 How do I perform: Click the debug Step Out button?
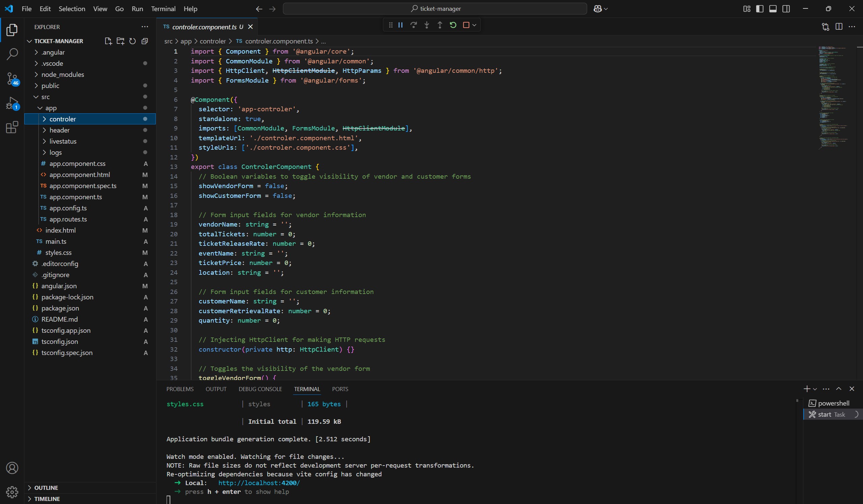click(440, 25)
